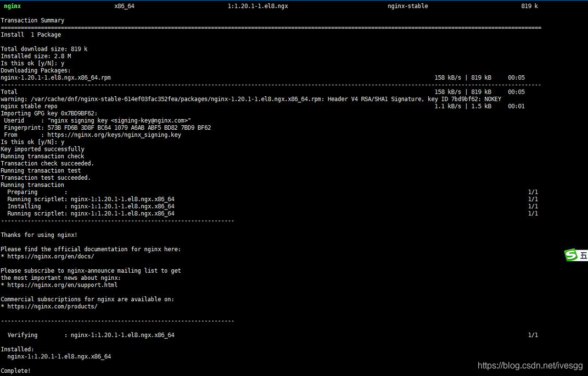Click the https://nginx.org/en/support.html URL

(62, 285)
